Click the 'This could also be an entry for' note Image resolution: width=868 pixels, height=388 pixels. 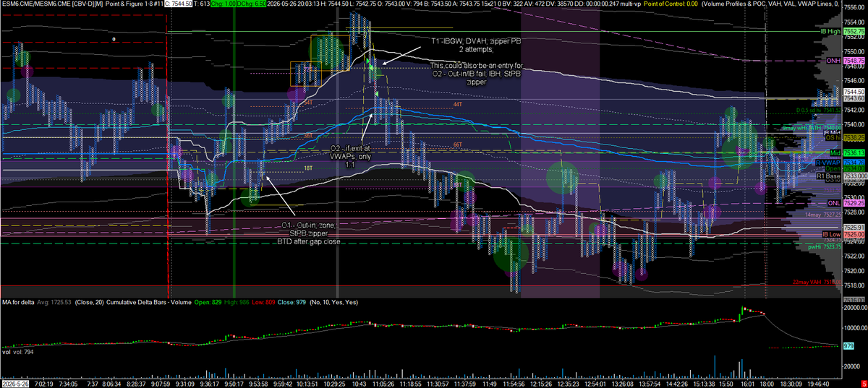tap(476, 66)
